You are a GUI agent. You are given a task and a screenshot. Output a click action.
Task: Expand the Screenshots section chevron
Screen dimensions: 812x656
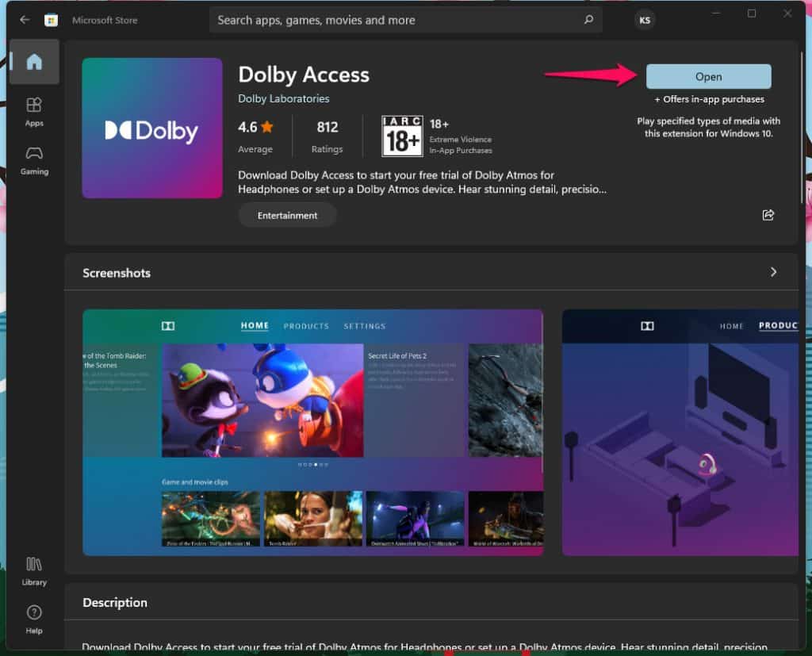click(773, 272)
